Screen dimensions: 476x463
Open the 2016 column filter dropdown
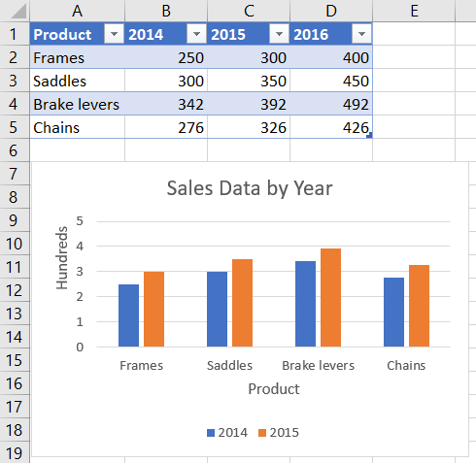pos(361,34)
